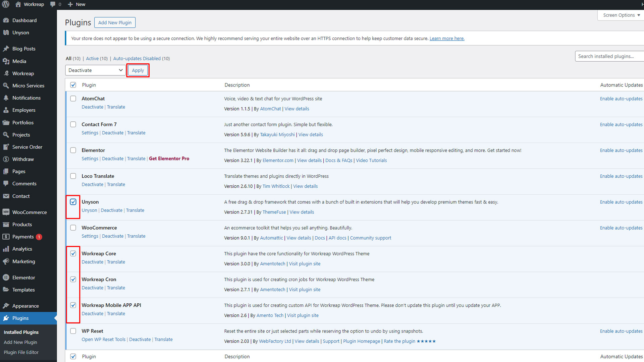
Task: Open Media via its sidebar icon
Action: point(6,61)
